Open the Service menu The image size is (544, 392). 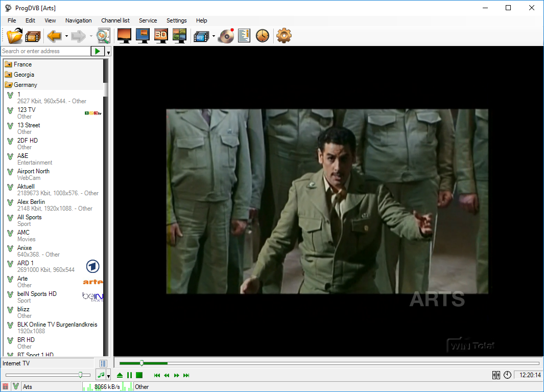pyautogui.click(x=148, y=20)
